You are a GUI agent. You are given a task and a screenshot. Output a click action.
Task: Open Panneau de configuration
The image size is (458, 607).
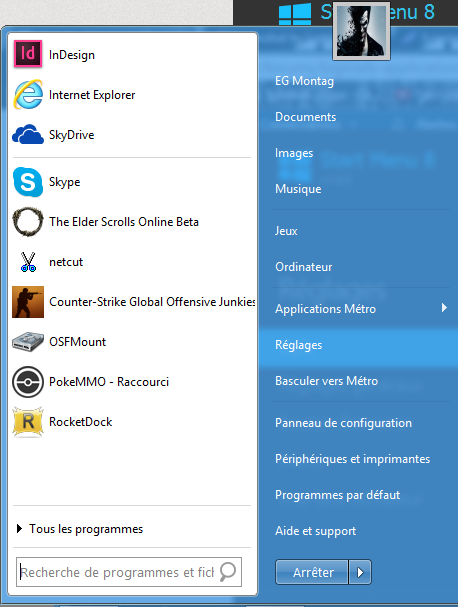(x=343, y=423)
